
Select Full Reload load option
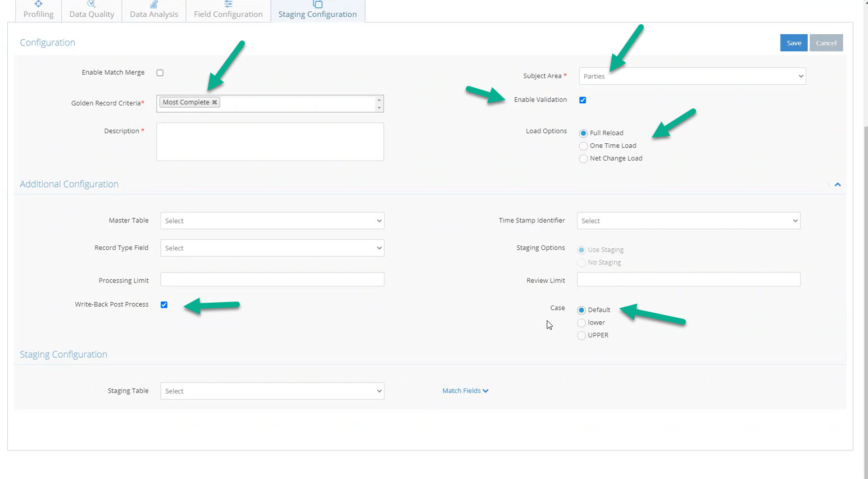(583, 133)
